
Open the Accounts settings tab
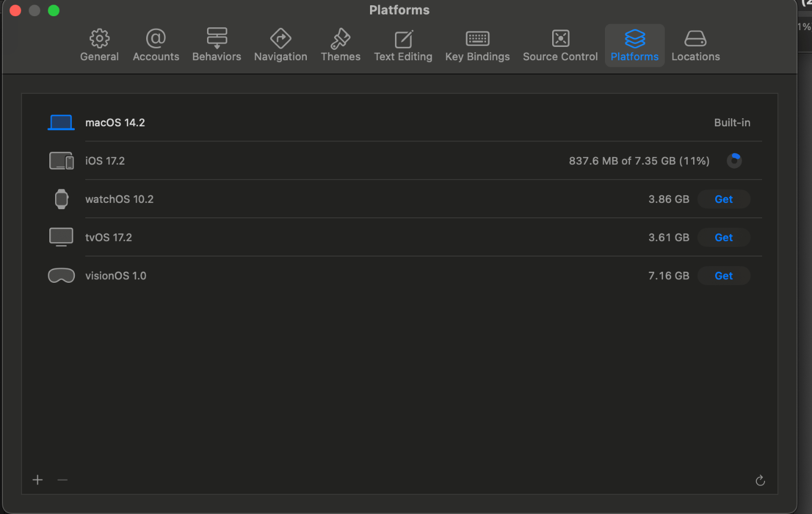(x=155, y=46)
